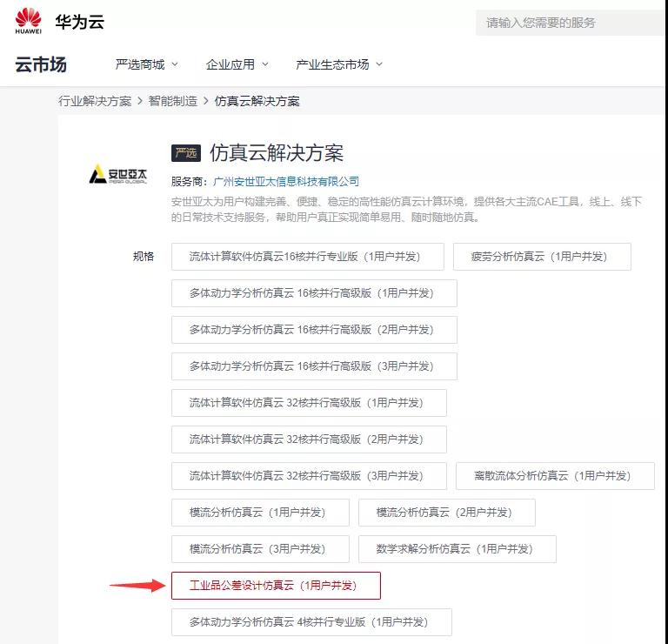Screen dimensions: 668x644
Task: Select 离散流体分析仿真云 (1用户并发) spec
Action: click(x=555, y=476)
